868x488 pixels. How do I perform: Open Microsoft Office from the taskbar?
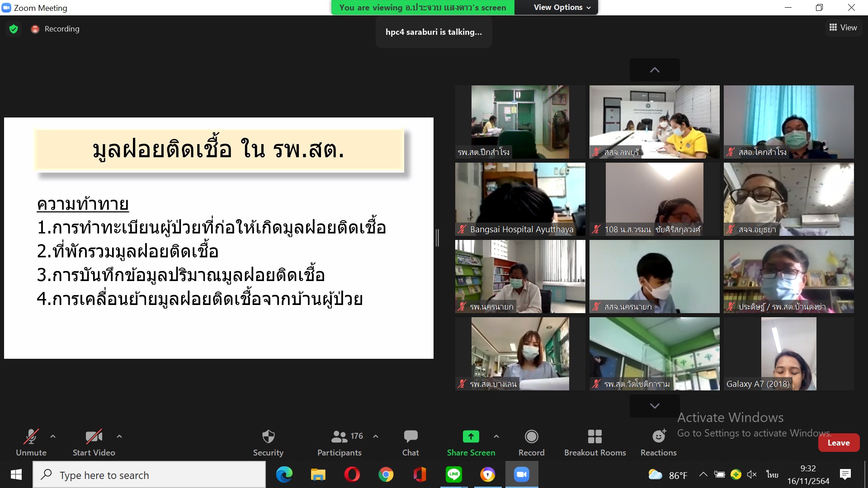[420, 474]
